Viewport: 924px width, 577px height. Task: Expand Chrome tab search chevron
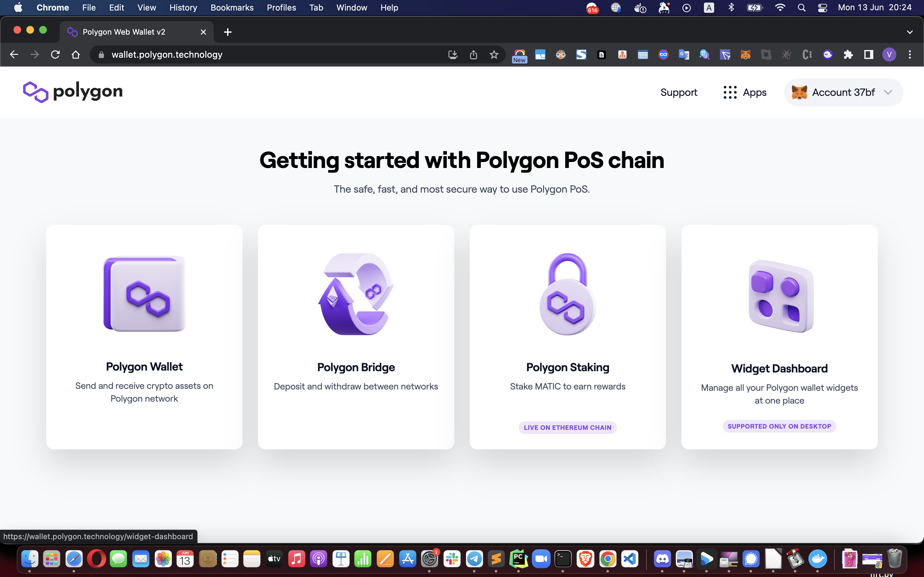click(910, 32)
